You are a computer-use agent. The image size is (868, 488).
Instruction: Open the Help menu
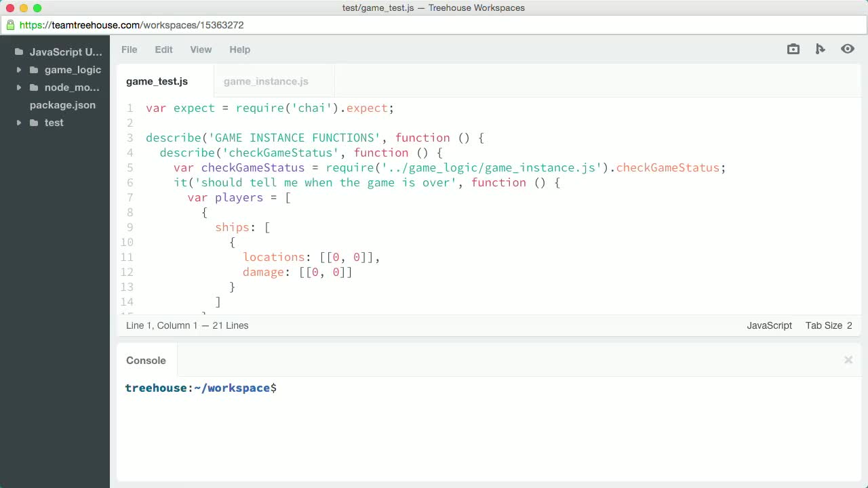tap(239, 49)
